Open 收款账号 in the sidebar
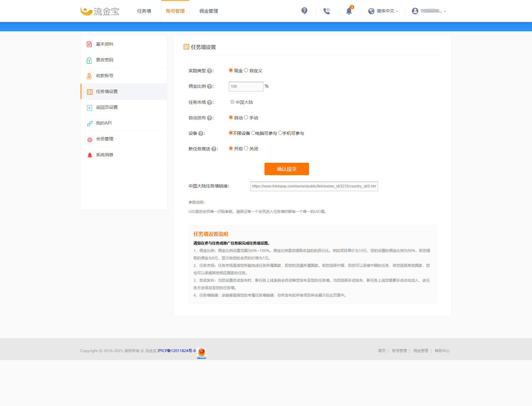Screen dimensions: 532x406 tap(105, 76)
